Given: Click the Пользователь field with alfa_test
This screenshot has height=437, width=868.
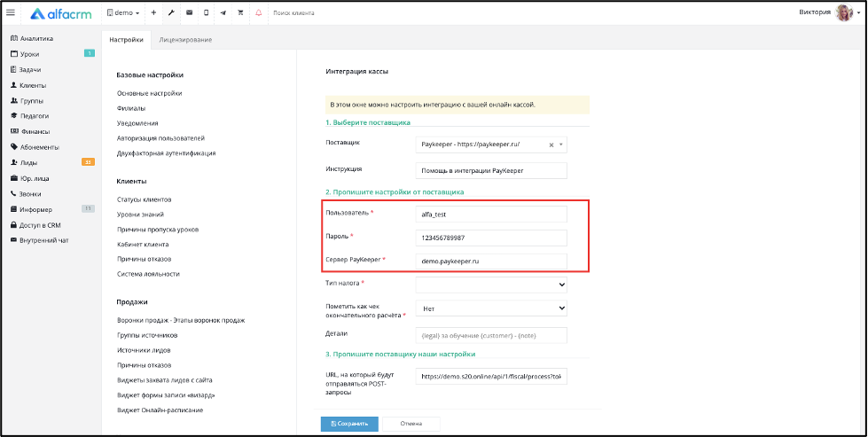Looking at the screenshot, I should (x=491, y=215).
